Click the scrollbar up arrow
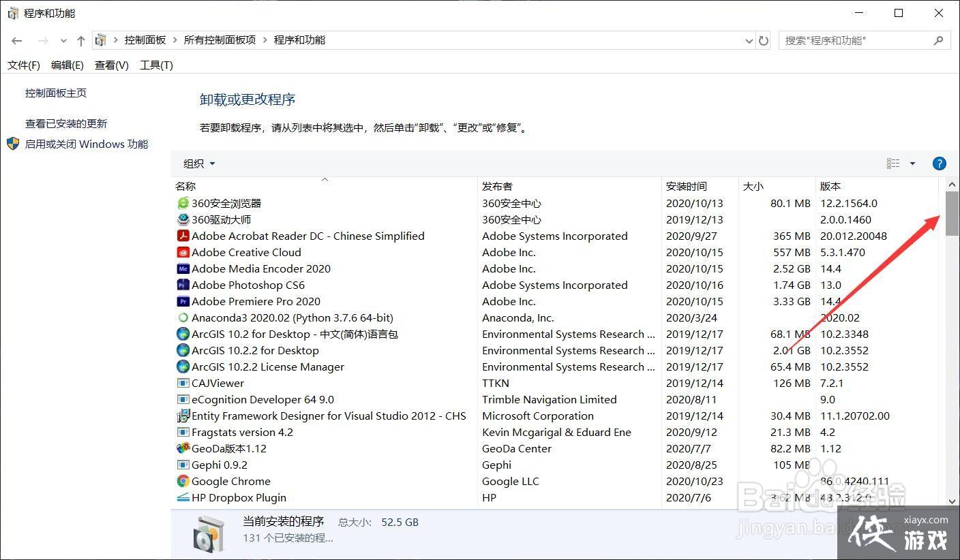The image size is (960, 560). coord(952,185)
